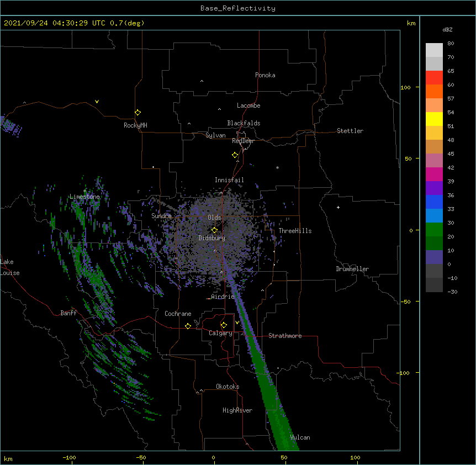Select the purple band in dBZ legend

pos(434,188)
